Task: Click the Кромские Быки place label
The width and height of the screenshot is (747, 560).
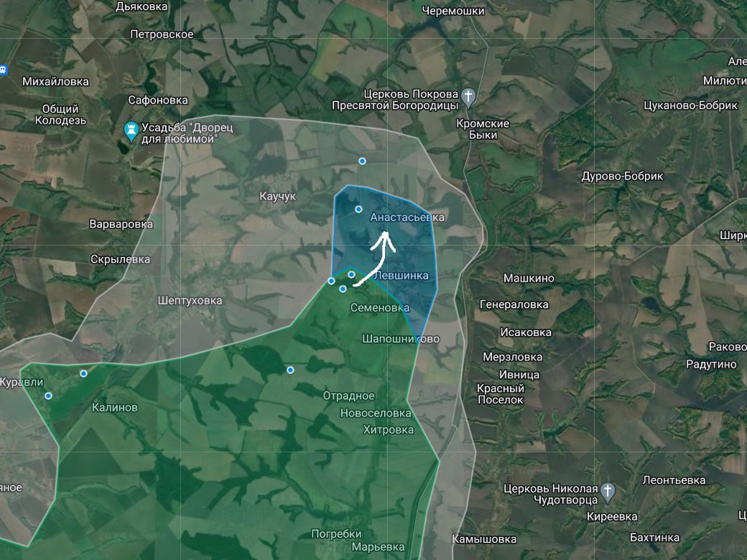Action: pyautogui.click(x=483, y=129)
